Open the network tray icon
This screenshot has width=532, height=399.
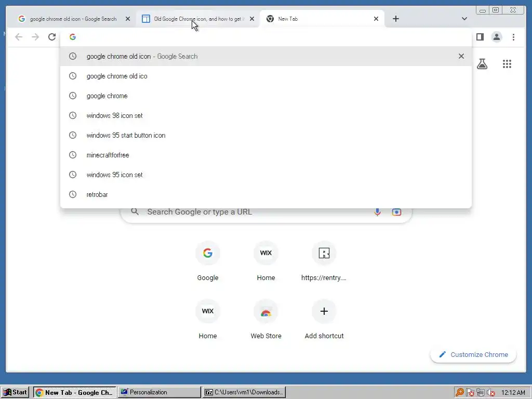click(481, 393)
